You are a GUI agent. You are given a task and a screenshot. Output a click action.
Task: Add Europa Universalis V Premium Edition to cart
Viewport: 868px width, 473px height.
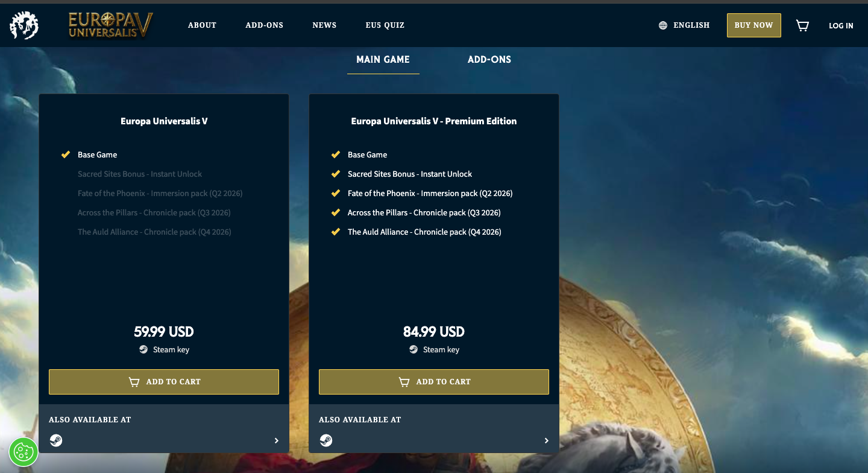tap(433, 382)
